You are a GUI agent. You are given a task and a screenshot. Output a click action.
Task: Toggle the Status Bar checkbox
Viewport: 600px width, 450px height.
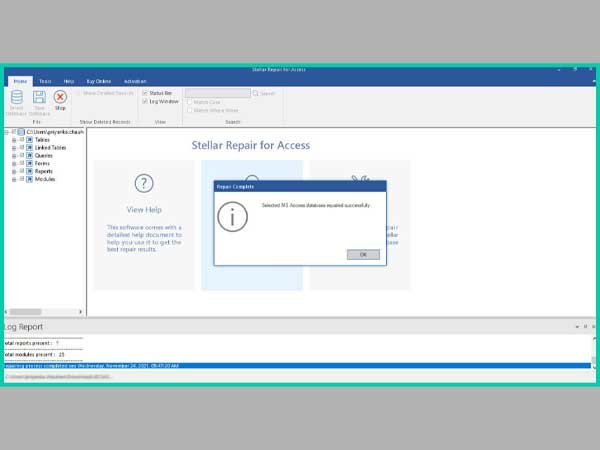tap(145, 93)
